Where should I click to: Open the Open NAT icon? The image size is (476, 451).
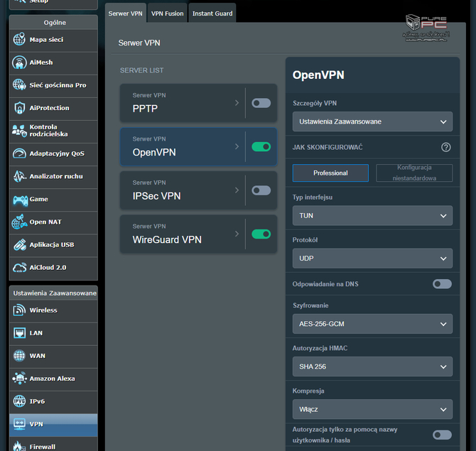point(19,222)
